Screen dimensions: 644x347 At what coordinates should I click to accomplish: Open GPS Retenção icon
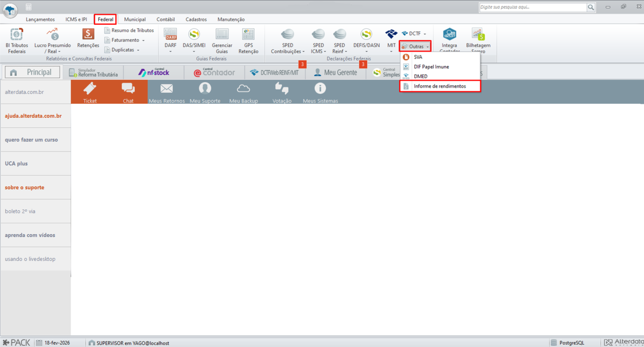pos(248,34)
